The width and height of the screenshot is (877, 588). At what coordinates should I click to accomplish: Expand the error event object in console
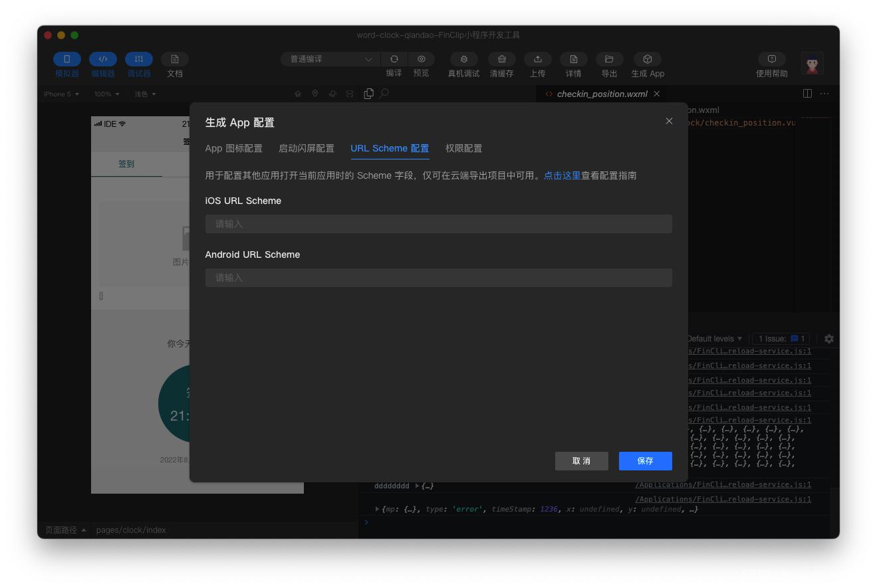377,510
